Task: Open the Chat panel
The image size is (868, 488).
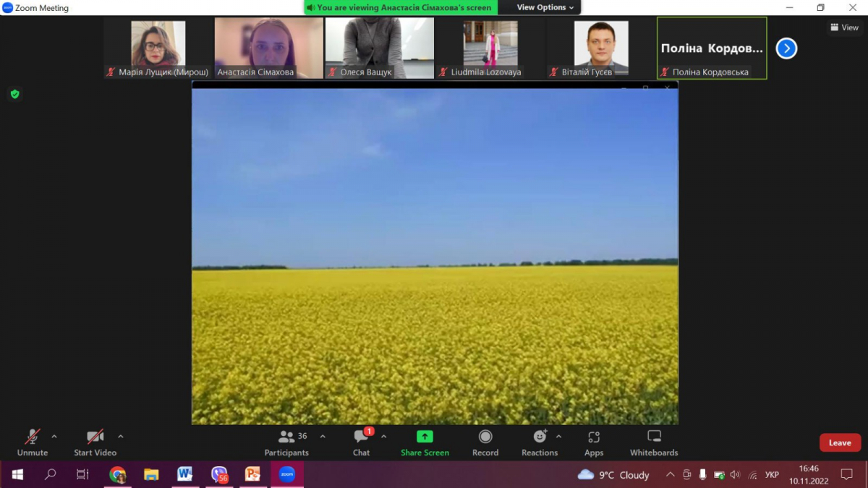Action: 361,442
